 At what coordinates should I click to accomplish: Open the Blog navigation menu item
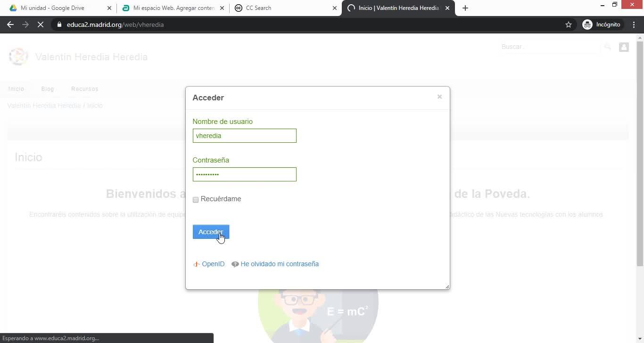48,89
